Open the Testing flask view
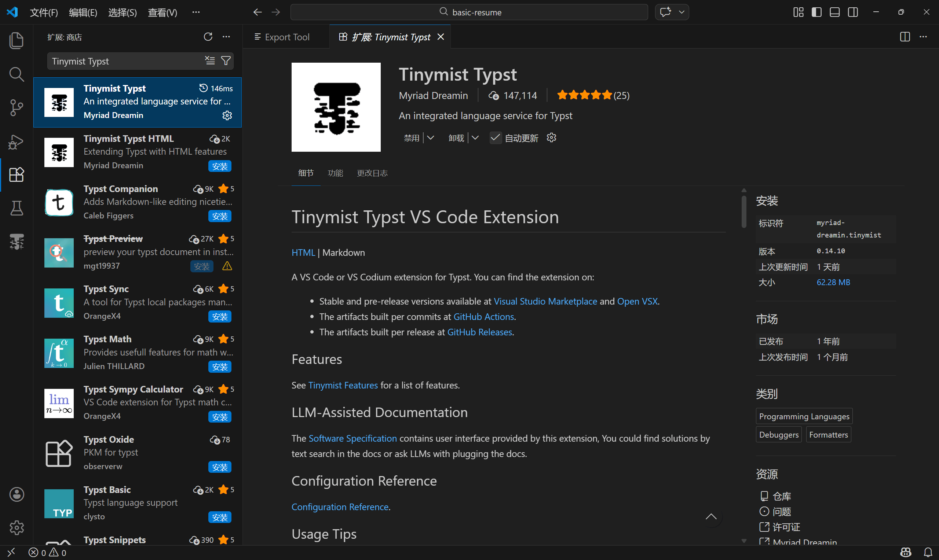 (16, 208)
